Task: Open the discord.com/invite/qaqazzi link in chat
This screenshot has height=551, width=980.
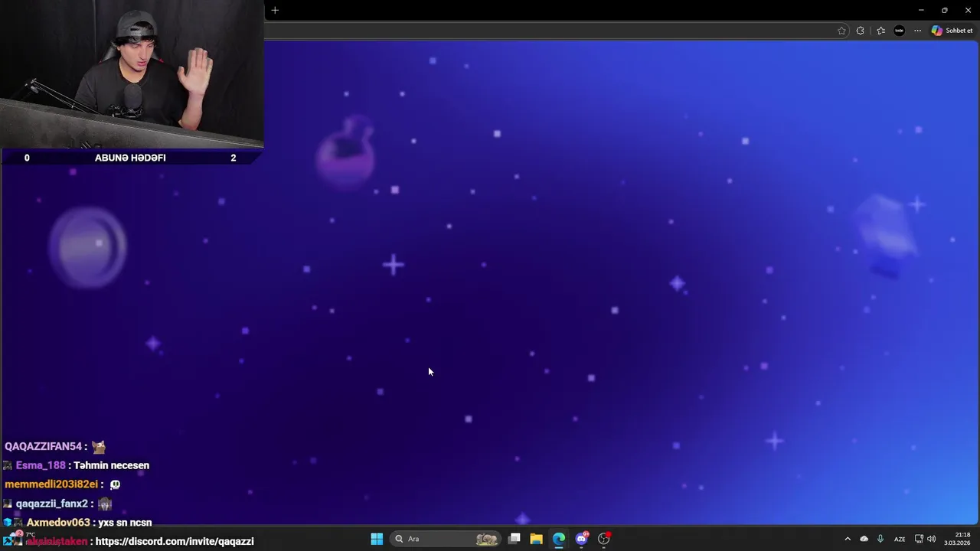Action: pyautogui.click(x=175, y=541)
